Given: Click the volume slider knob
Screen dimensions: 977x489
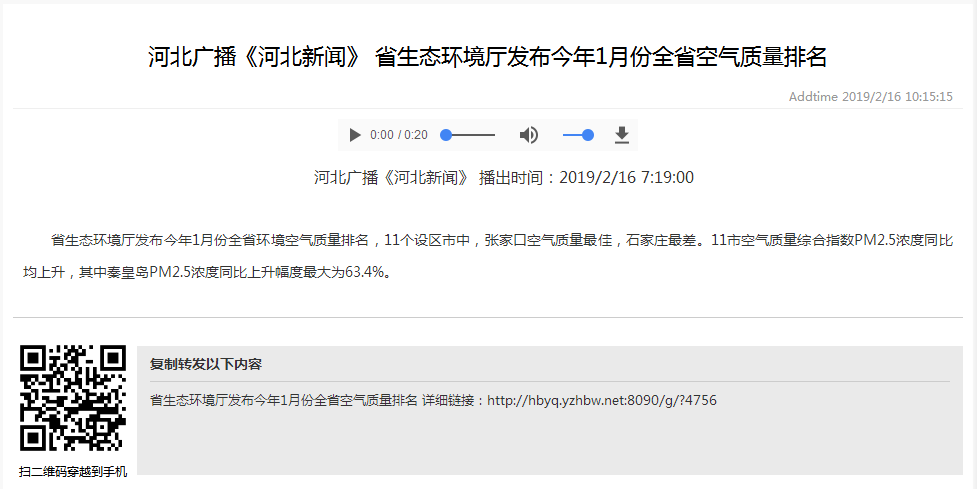Looking at the screenshot, I should 588,135.
